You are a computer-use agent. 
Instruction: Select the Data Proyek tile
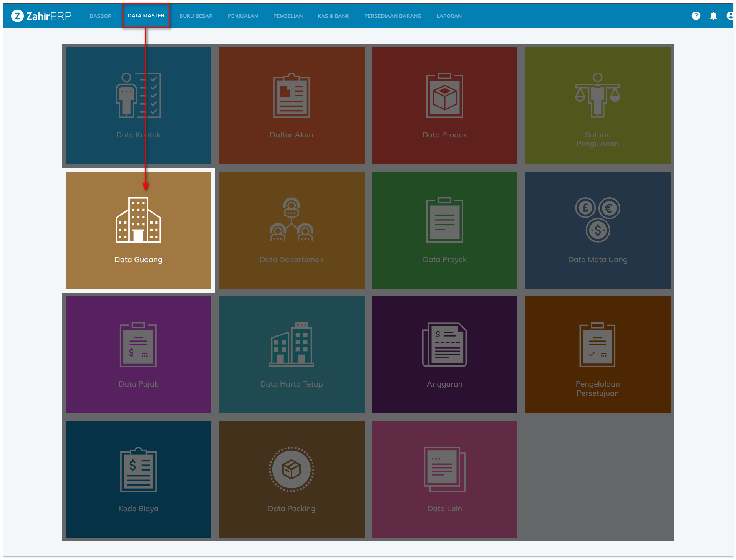point(444,230)
